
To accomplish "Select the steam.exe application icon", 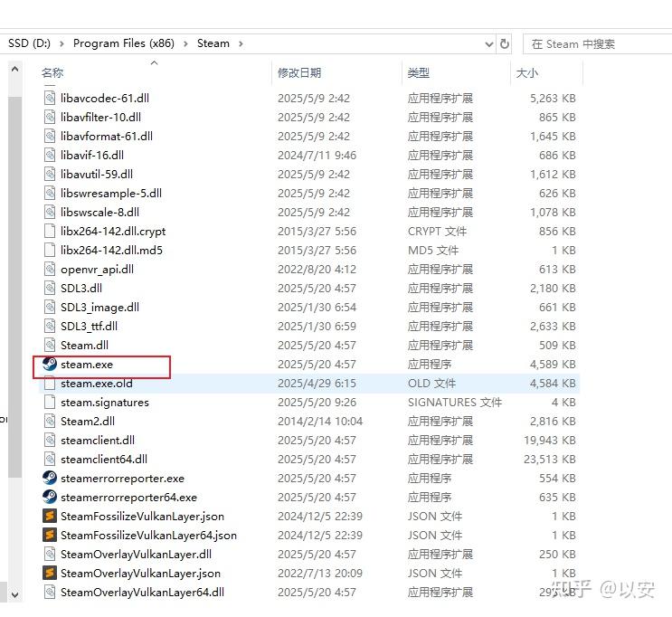I will point(50,364).
